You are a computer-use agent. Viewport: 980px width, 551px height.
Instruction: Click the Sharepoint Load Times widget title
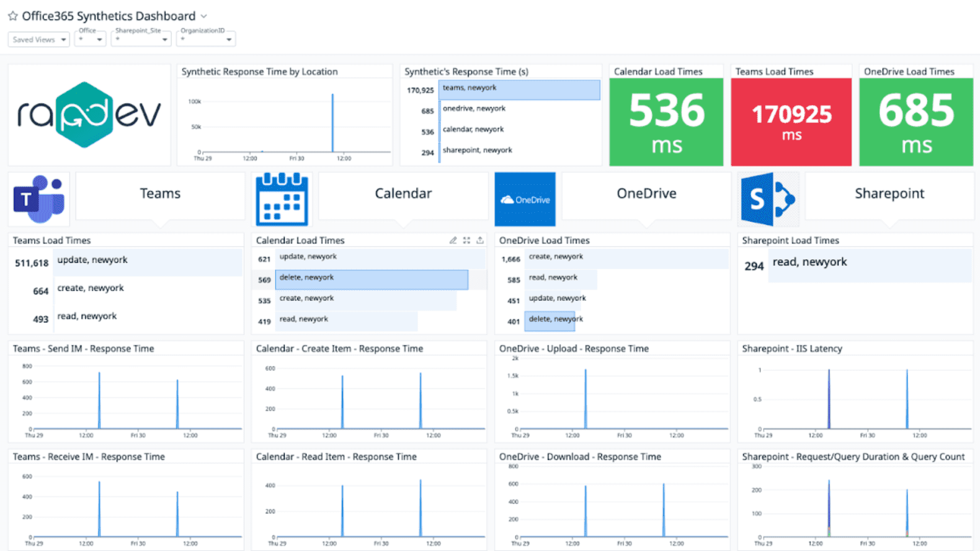[x=790, y=240]
